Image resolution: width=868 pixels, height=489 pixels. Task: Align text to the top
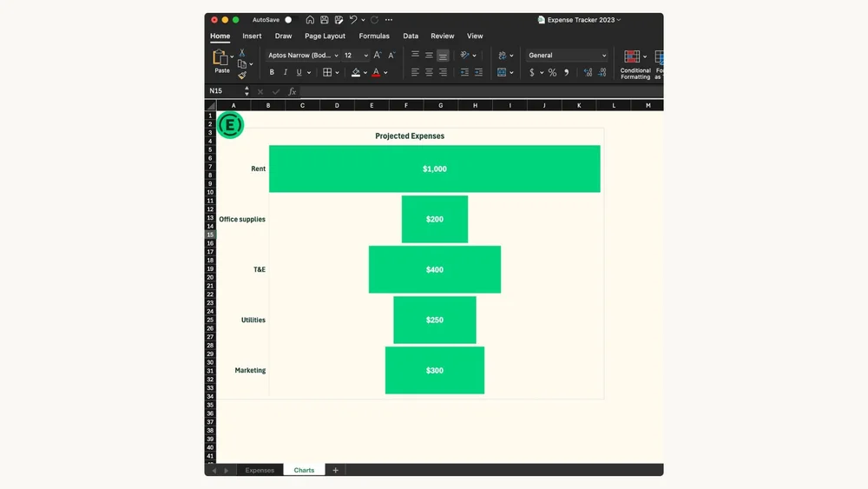415,55
